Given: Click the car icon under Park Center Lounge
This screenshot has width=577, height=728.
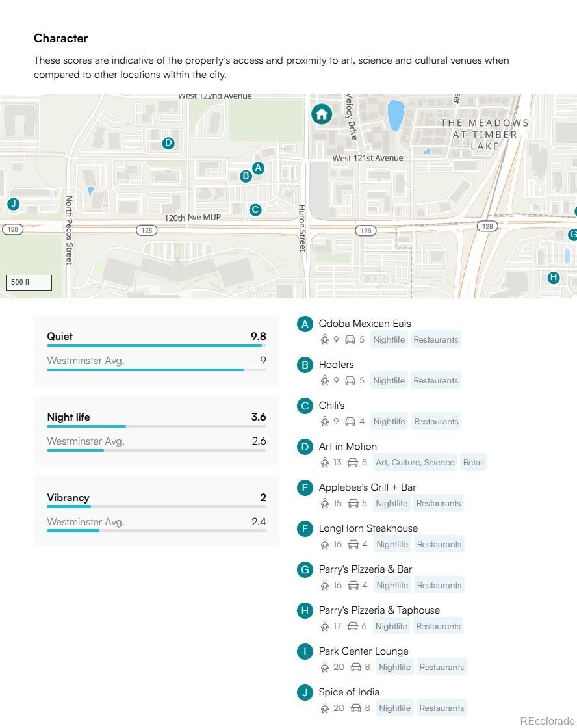Looking at the screenshot, I should click(x=356, y=667).
